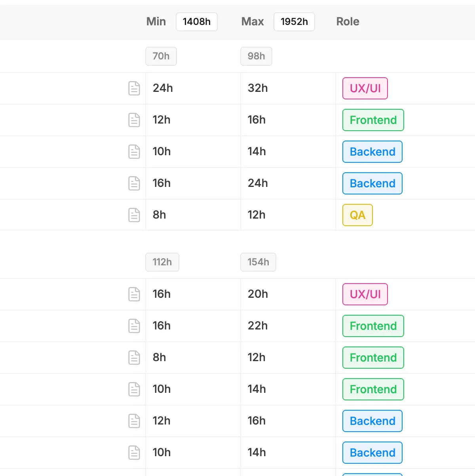475x476 pixels.
Task: Open UX/UI role tag in 24h row
Action: [x=365, y=88]
